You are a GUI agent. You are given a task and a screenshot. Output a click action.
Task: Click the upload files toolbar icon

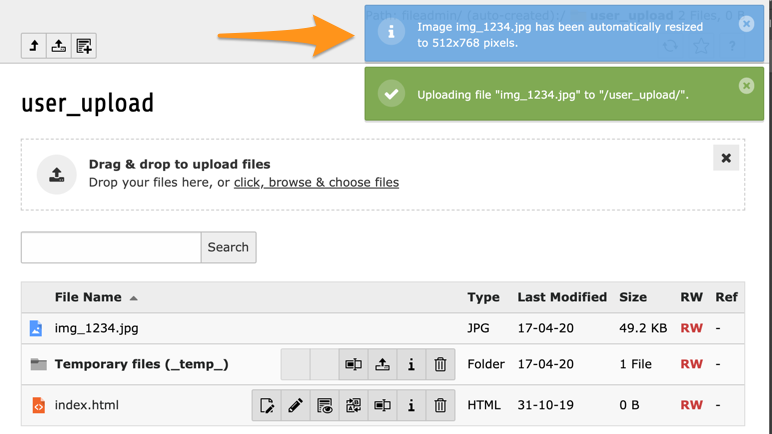(x=59, y=46)
